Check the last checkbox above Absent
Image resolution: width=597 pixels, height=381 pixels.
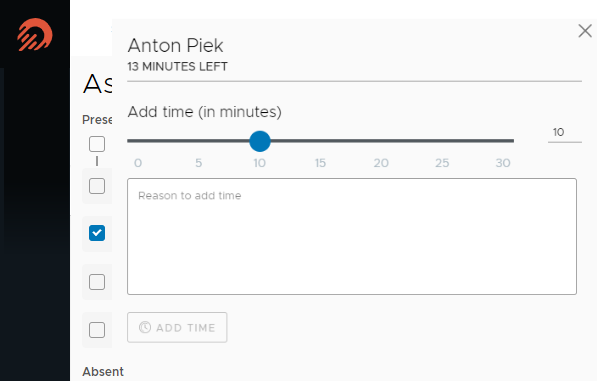97,330
